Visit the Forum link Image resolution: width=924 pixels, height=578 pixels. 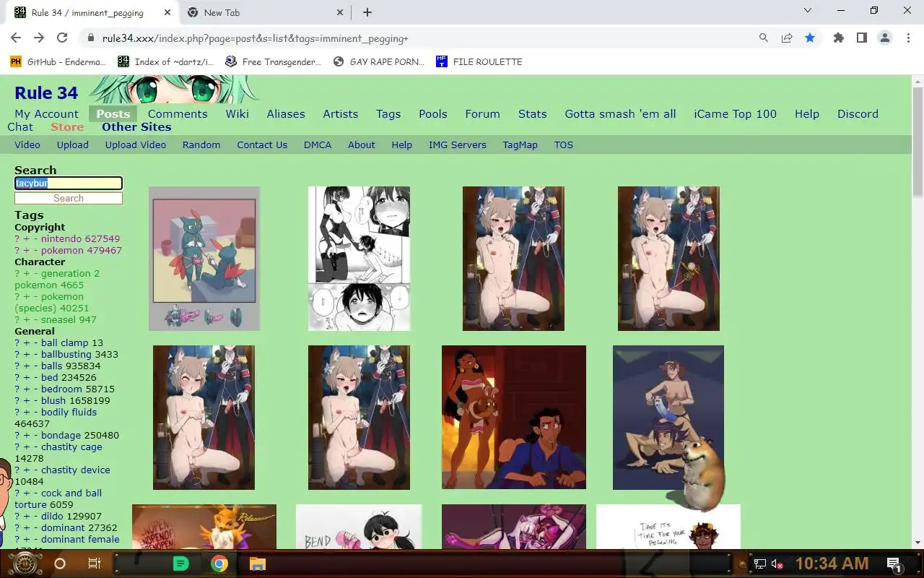coord(482,113)
